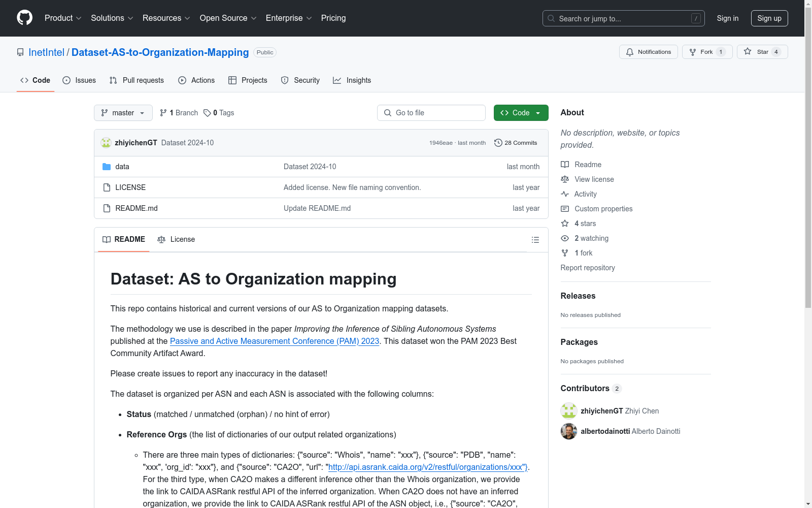
Task: Open the Contributors heading link
Action: [x=591, y=388]
